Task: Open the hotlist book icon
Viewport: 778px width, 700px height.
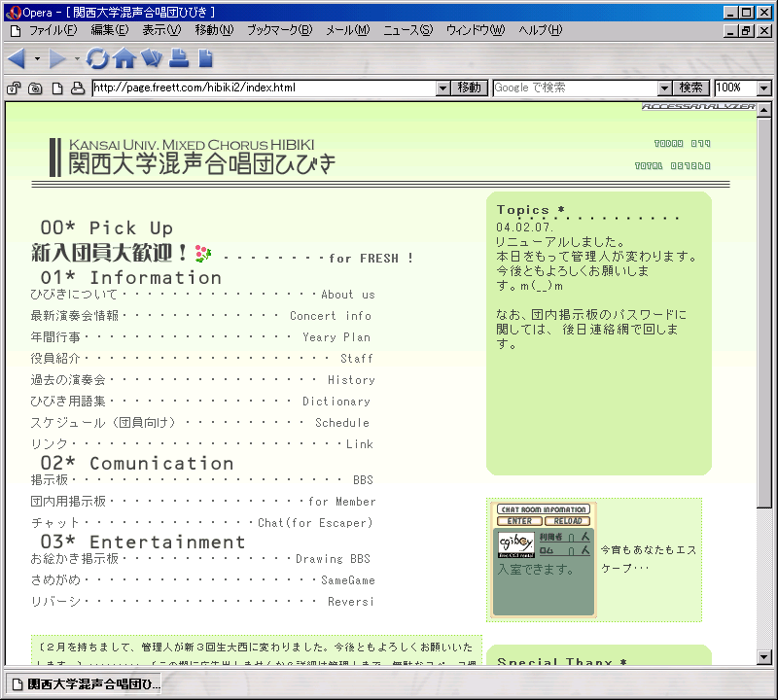Action: (152, 58)
